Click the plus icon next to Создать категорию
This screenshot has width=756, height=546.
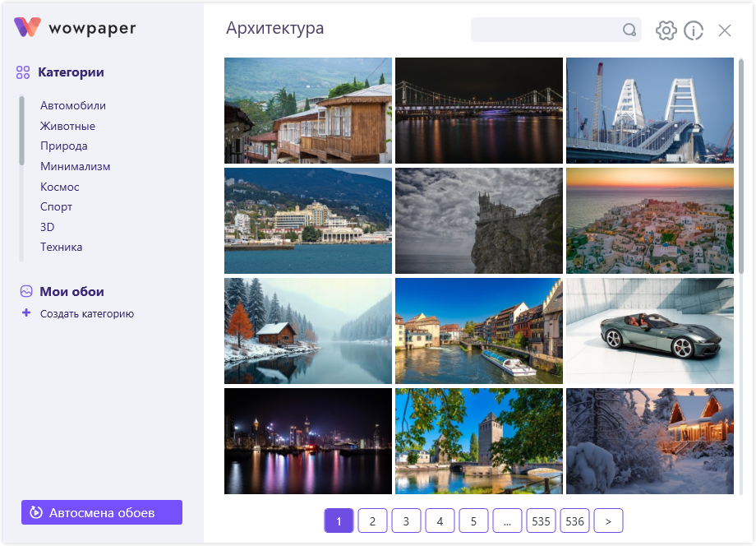coord(25,313)
